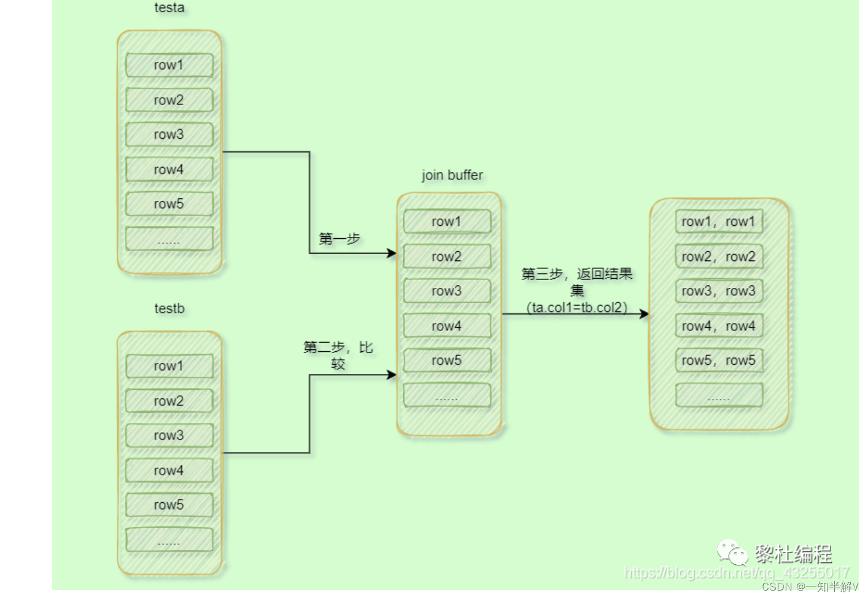Click row2 in the testa table
868x598 pixels.
(169, 100)
